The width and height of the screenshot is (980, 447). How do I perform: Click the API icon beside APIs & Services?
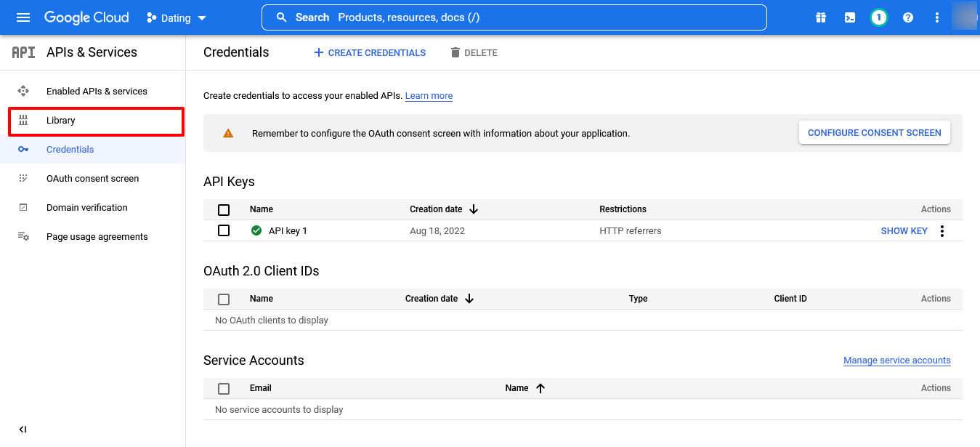24,52
